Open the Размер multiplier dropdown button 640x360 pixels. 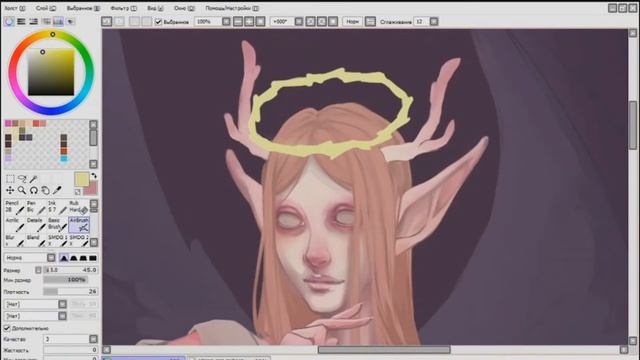pyautogui.click(x=38, y=270)
